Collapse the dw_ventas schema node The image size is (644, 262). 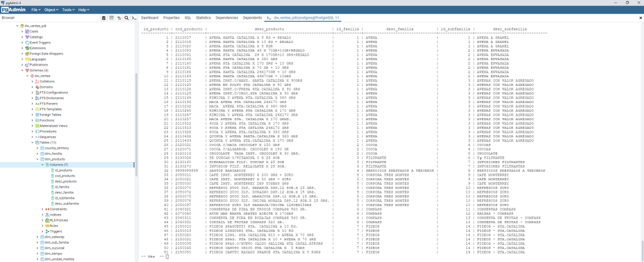[27, 76]
